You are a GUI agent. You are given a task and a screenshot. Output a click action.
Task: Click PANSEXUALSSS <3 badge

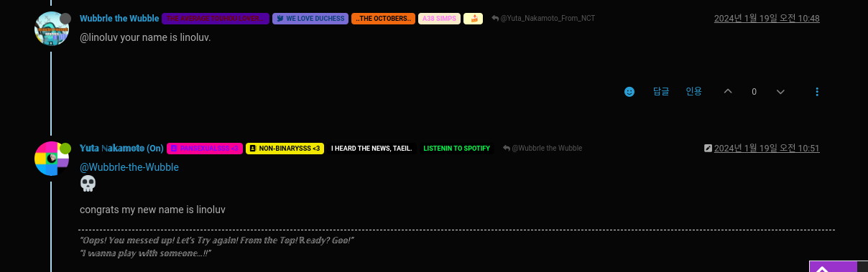pos(205,149)
